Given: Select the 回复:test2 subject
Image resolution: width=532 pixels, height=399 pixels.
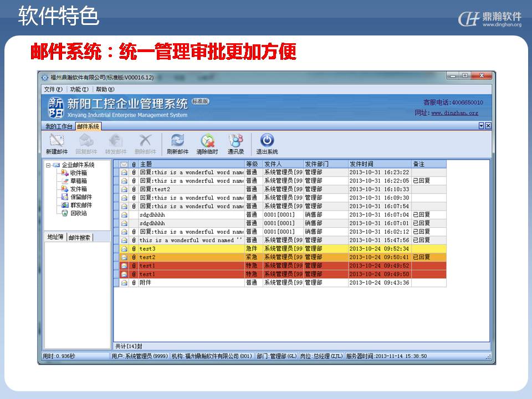Looking at the screenshot, I should tap(155, 190).
